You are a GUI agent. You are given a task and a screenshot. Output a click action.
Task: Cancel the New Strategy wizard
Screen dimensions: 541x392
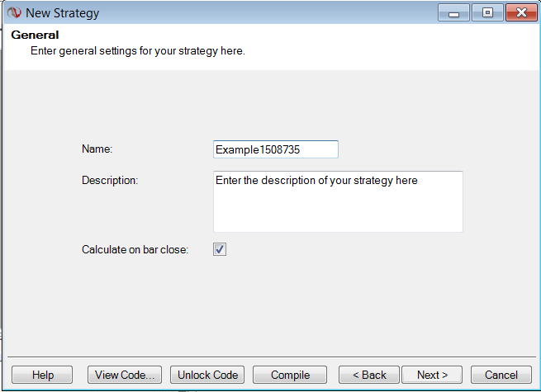pos(501,375)
